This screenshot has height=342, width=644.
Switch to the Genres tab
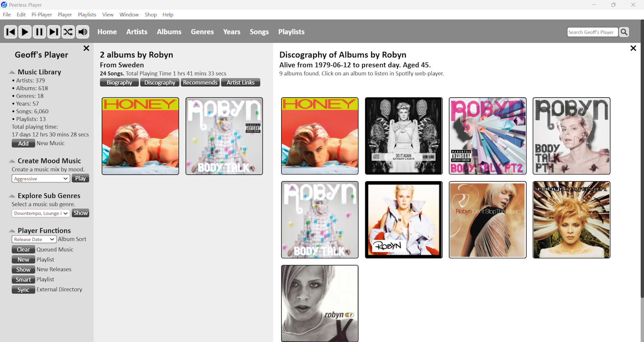pos(202,32)
